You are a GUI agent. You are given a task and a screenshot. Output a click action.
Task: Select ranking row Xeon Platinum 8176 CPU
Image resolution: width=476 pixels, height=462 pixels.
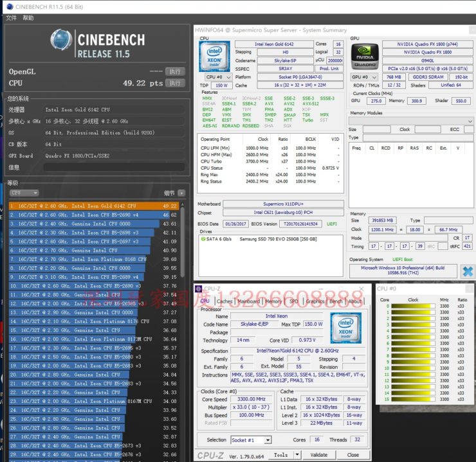point(94,321)
